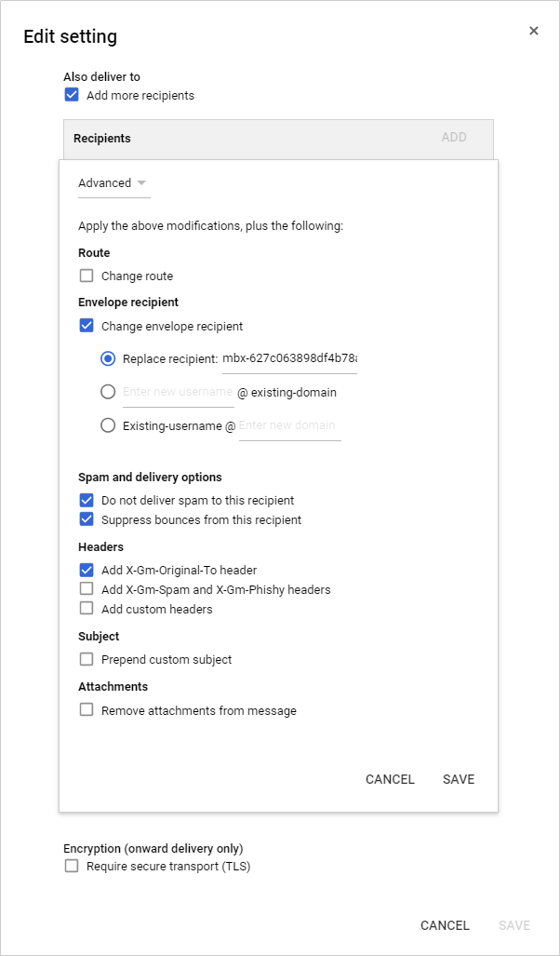Select the new username radio option
The height and width of the screenshot is (956, 560).
coord(108,392)
